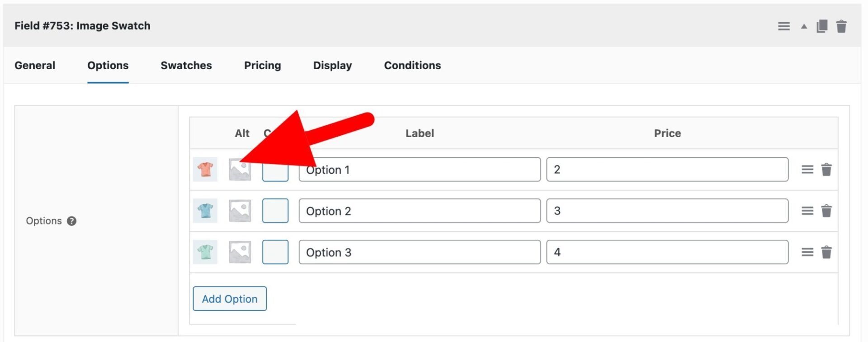Switch to the Swatches tab
This screenshot has width=868, height=342.
click(x=186, y=66)
